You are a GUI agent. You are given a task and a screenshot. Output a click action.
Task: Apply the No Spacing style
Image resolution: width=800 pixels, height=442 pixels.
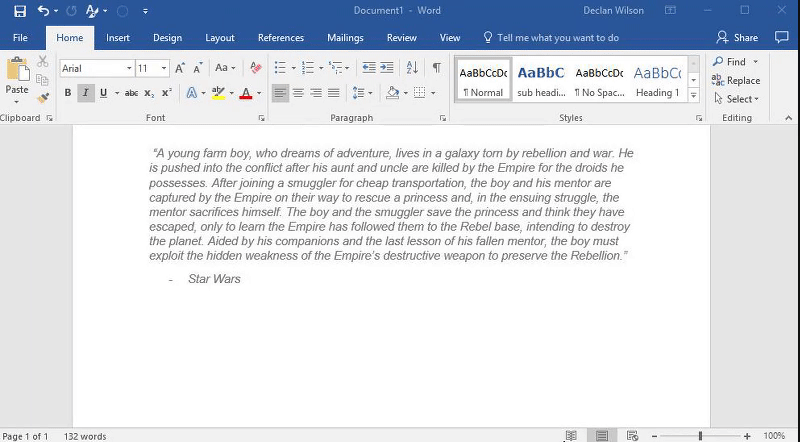(x=599, y=80)
